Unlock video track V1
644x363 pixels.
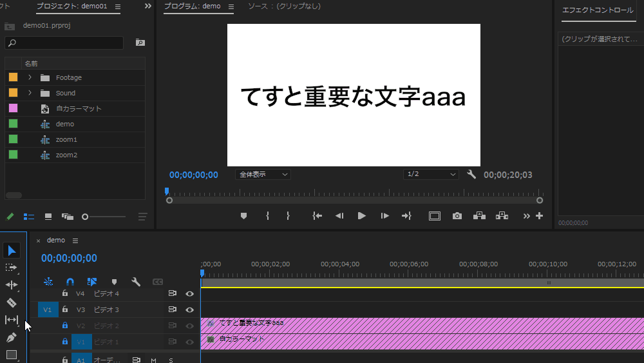65,341
